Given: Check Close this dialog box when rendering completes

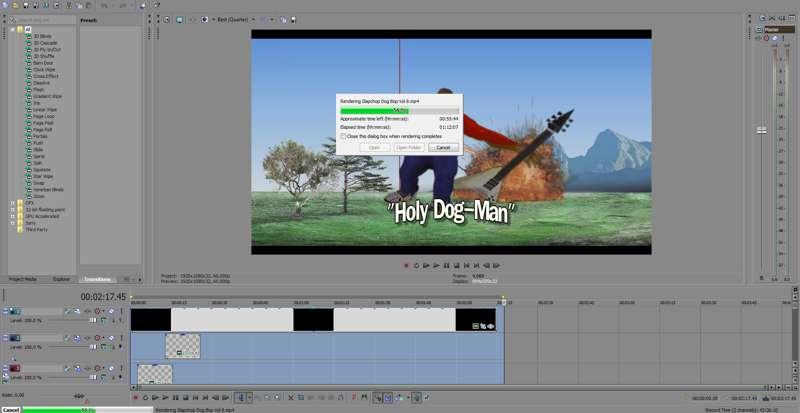Looking at the screenshot, I should (x=343, y=136).
